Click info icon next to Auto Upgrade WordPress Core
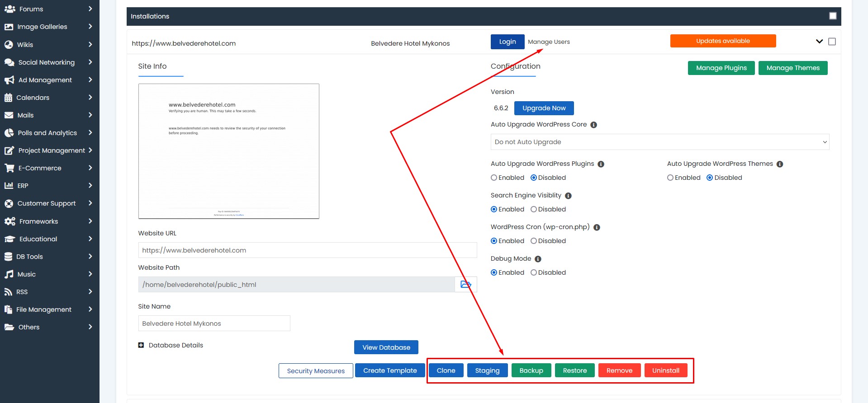This screenshot has height=403, width=868. tap(593, 125)
